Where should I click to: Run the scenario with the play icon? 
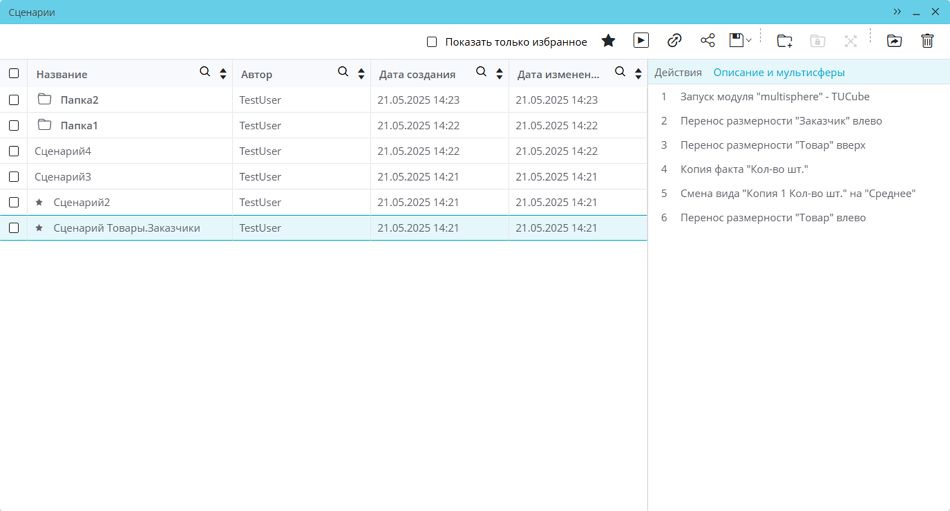[641, 41]
